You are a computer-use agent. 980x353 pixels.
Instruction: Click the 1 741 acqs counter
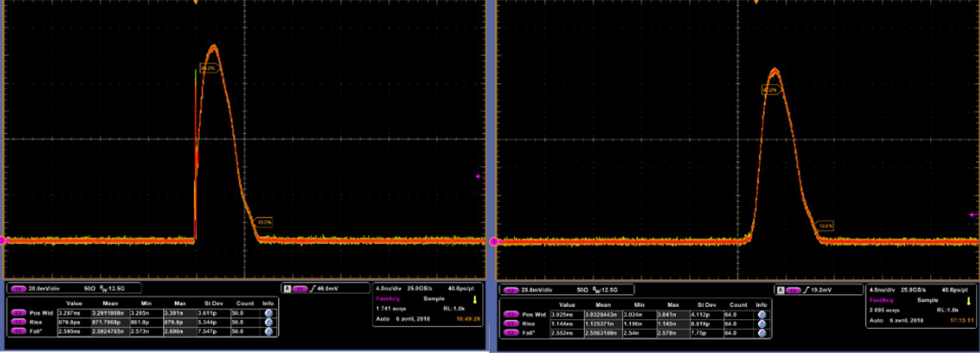[x=391, y=308]
